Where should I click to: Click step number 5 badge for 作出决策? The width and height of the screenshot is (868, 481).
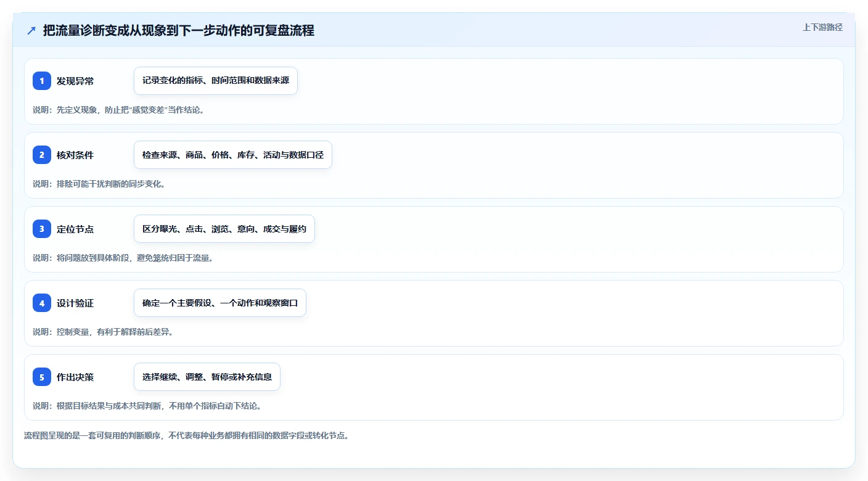(42, 377)
